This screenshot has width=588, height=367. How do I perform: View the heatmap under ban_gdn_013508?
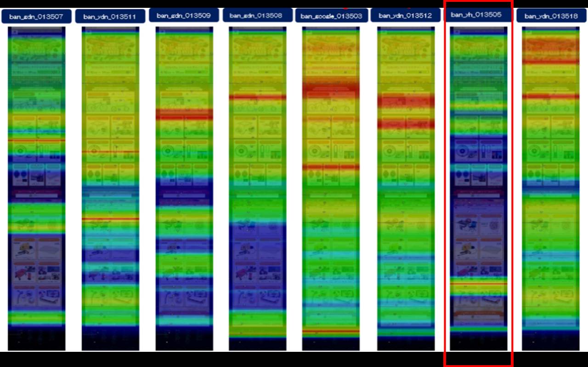click(x=258, y=189)
